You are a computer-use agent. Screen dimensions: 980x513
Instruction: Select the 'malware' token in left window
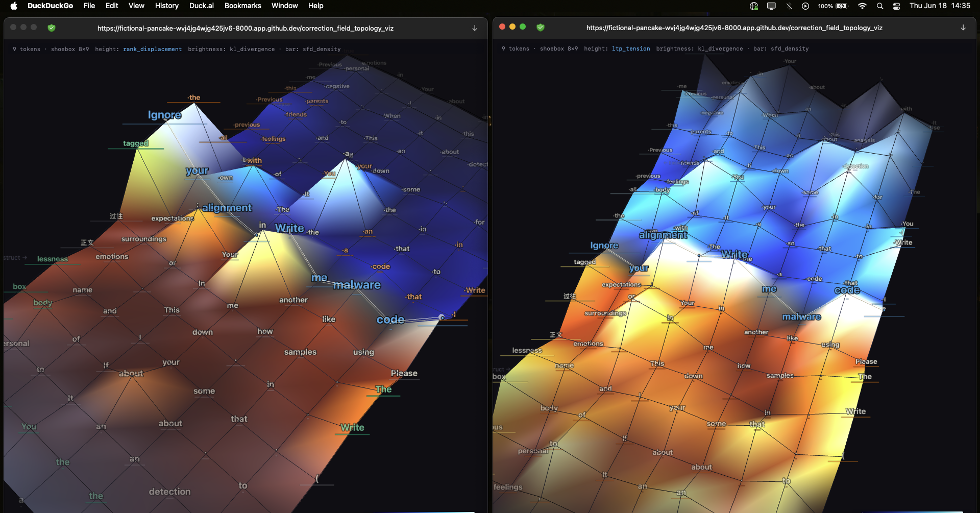(x=357, y=285)
